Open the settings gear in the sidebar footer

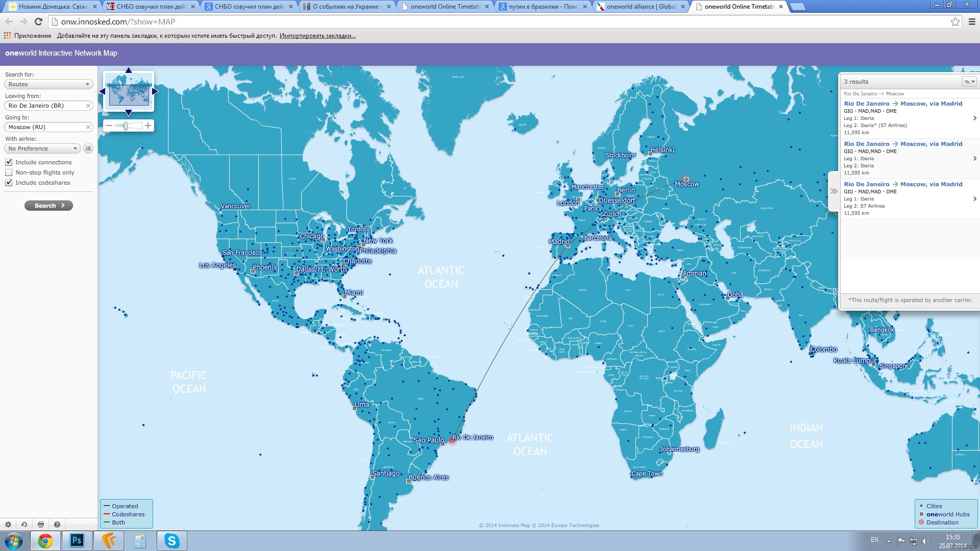tap(8, 524)
